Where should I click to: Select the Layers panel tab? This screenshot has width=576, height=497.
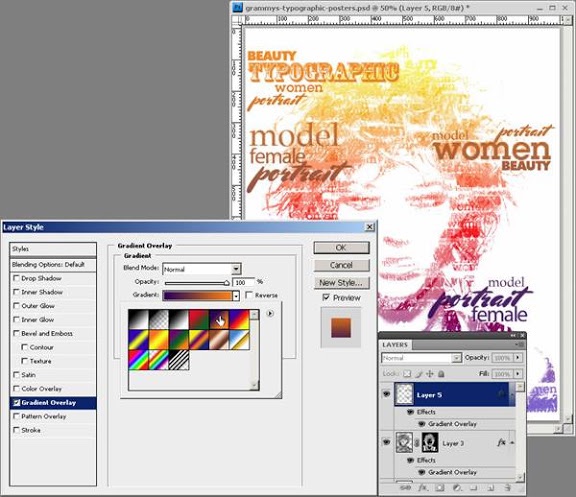[395, 345]
